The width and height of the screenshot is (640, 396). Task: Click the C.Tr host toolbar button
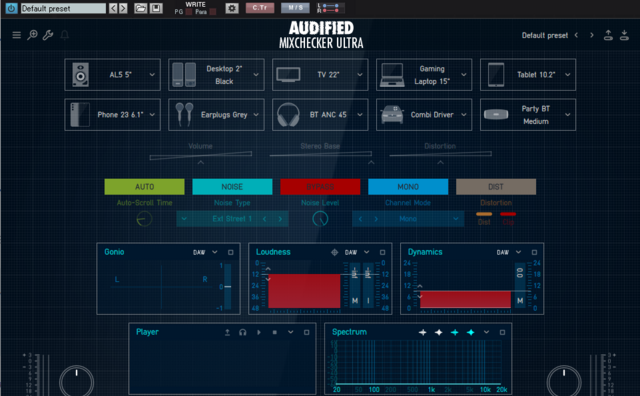[260, 8]
